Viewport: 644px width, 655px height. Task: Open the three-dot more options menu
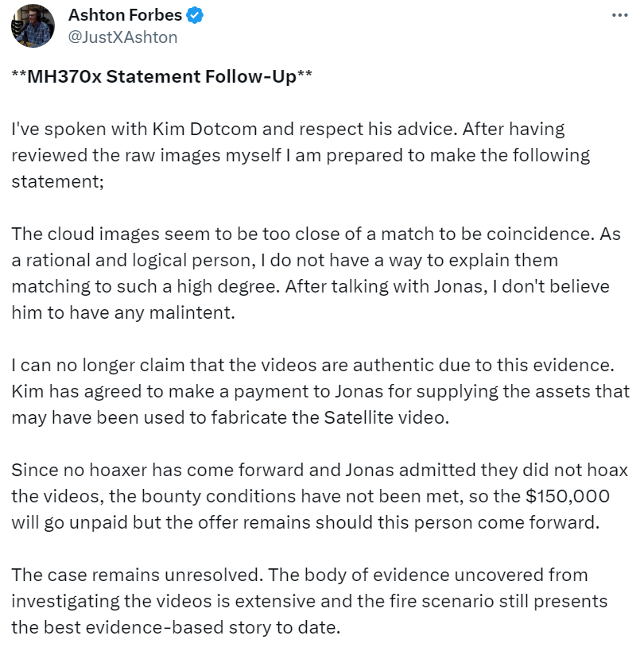pyautogui.click(x=620, y=15)
